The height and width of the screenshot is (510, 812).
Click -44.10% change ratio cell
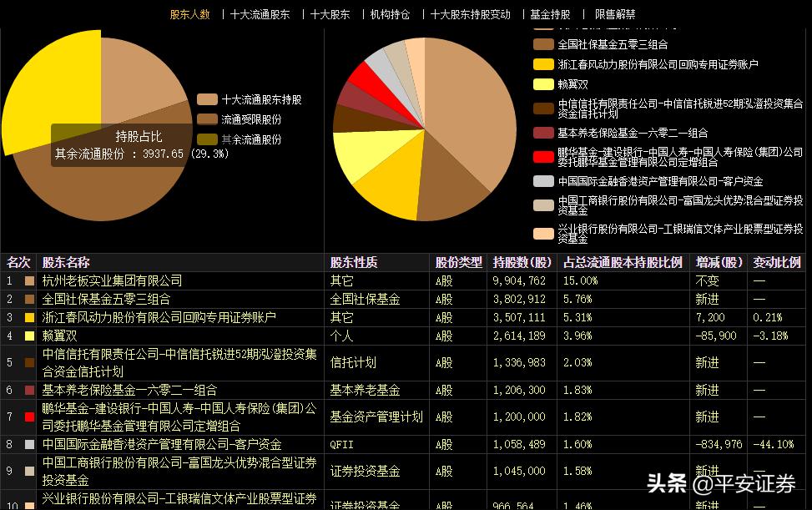coord(773,444)
